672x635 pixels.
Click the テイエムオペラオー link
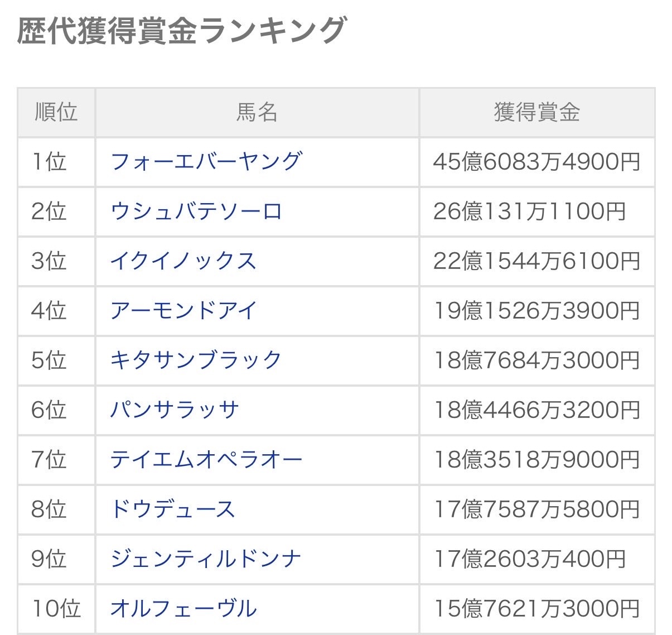click(x=206, y=459)
